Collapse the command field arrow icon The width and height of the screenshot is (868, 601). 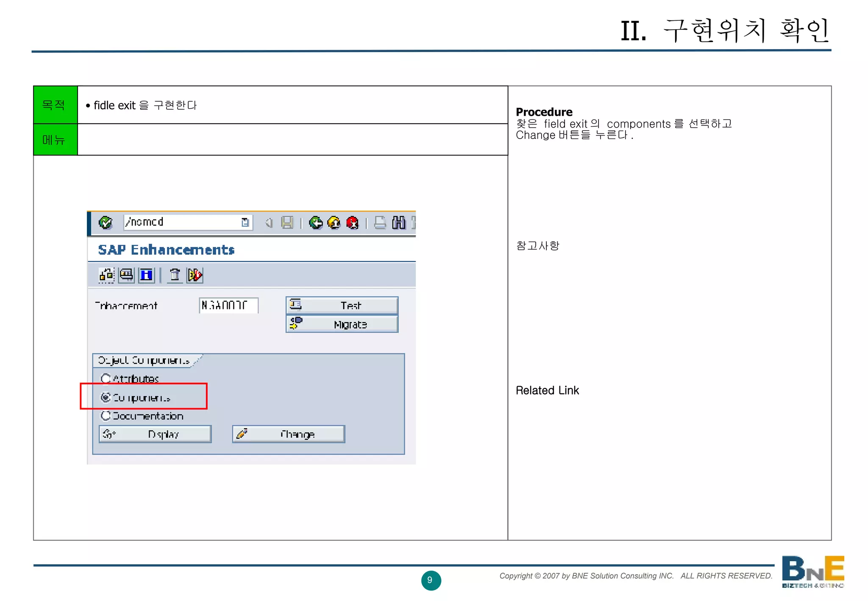269,223
